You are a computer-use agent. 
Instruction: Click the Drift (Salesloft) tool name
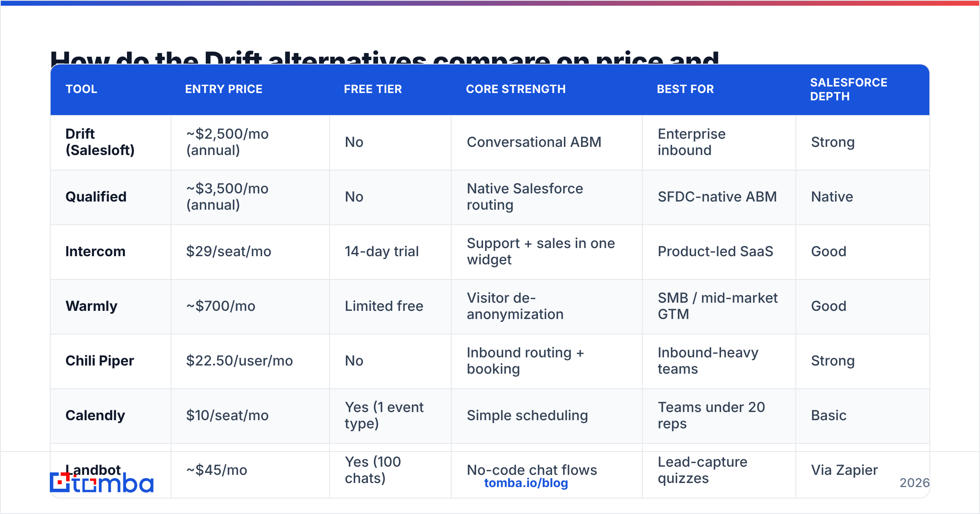(100, 142)
